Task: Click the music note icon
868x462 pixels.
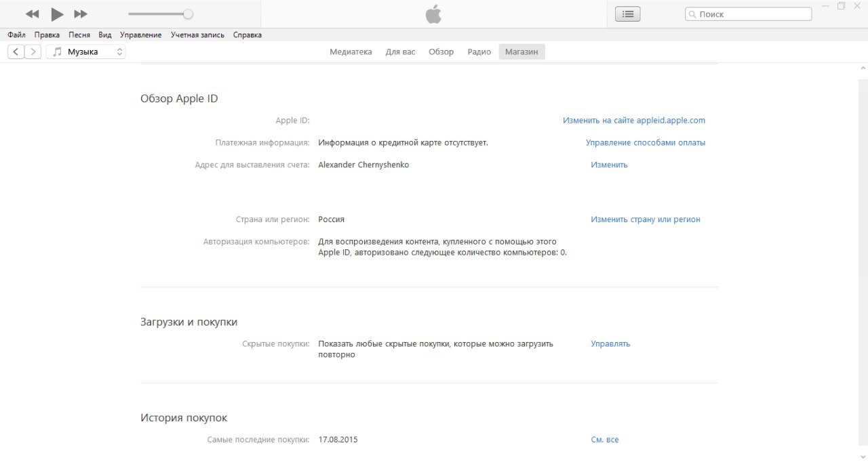Action: click(57, 51)
